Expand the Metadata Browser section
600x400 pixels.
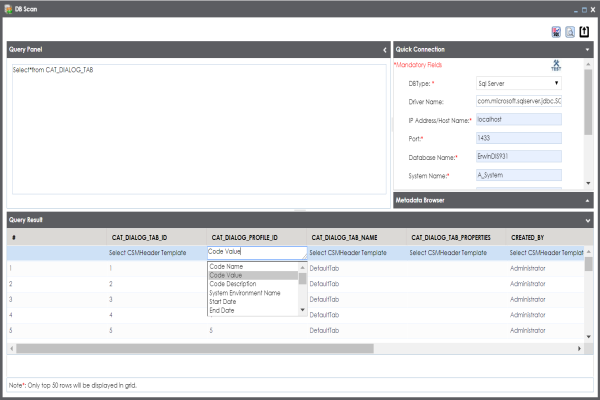(587, 200)
